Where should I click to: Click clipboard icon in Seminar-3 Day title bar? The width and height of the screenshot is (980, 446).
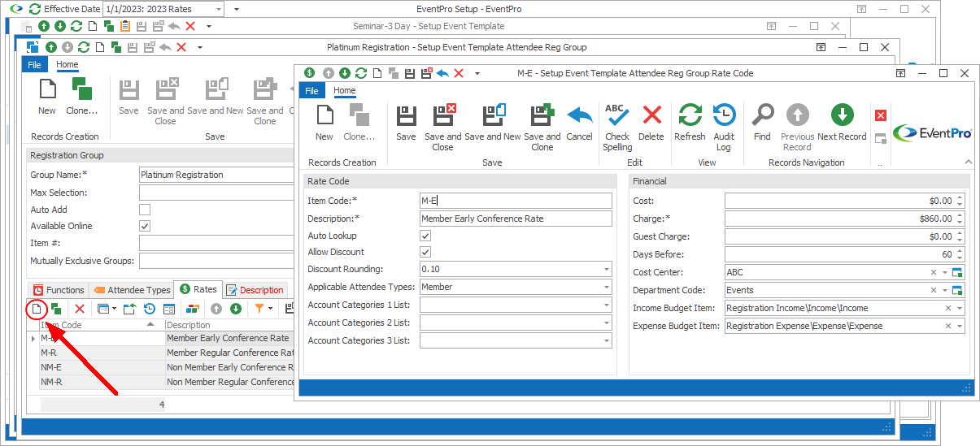click(x=124, y=26)
